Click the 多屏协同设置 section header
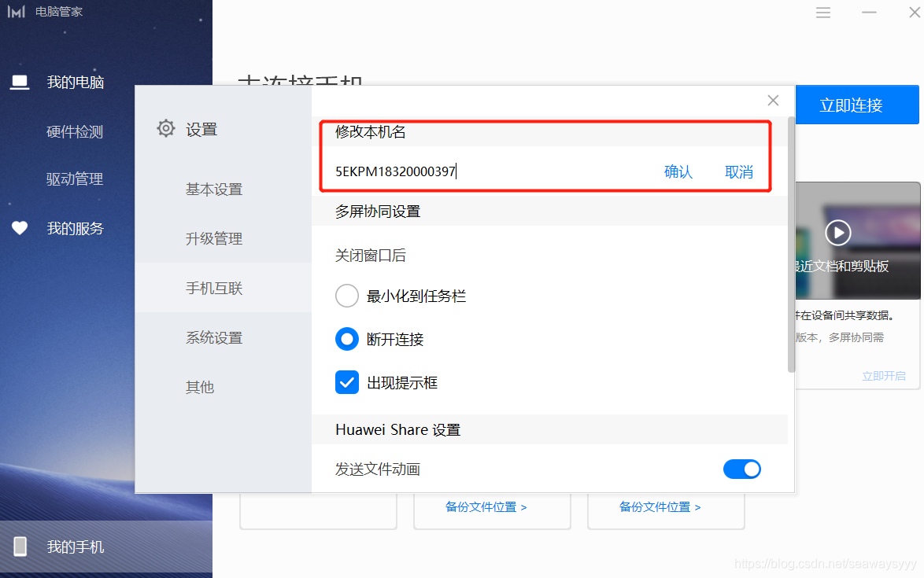 pos(550,212)
